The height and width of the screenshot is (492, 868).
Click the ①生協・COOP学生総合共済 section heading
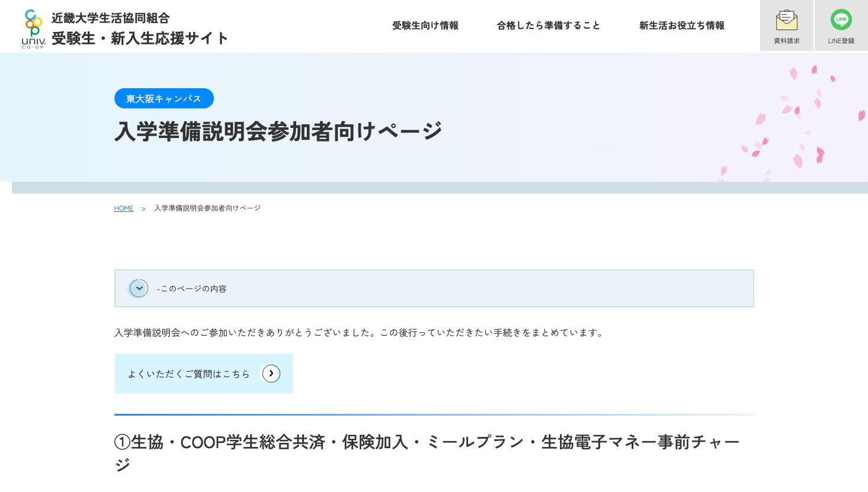(x=427, y=442)
